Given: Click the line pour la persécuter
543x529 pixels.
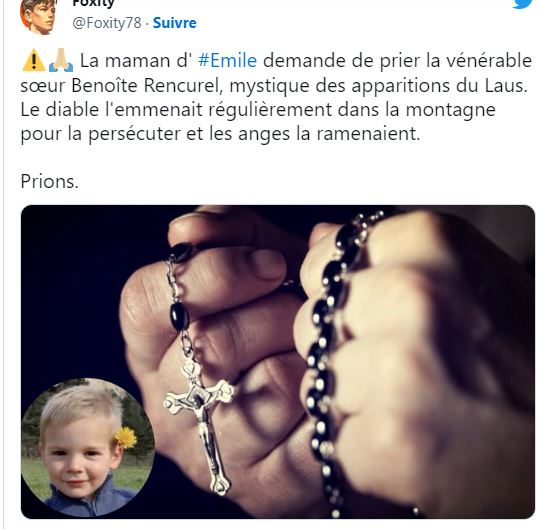Looking at the screenshot, I should click(x=220, y=134).
